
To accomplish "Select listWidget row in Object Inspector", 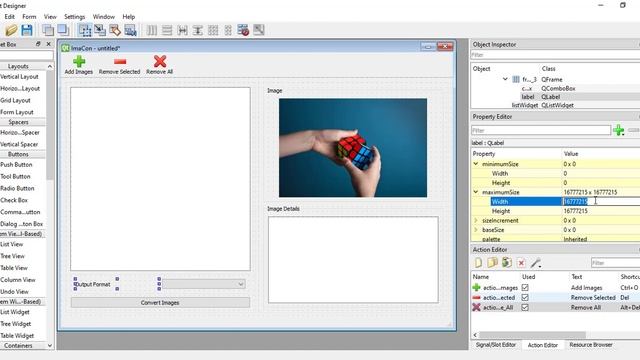I will (x=555, y=105).
